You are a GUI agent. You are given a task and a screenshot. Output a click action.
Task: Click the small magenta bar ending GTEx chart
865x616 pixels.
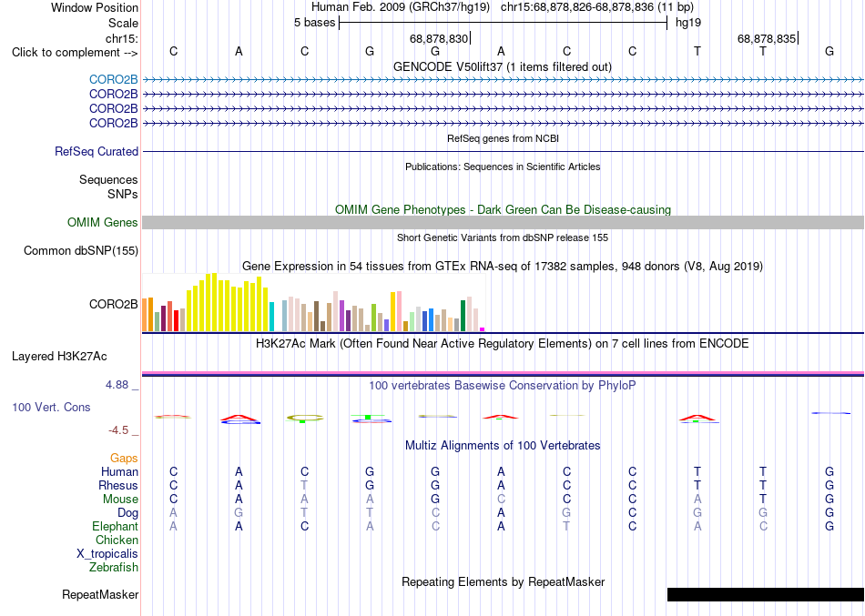coord(483,329)
